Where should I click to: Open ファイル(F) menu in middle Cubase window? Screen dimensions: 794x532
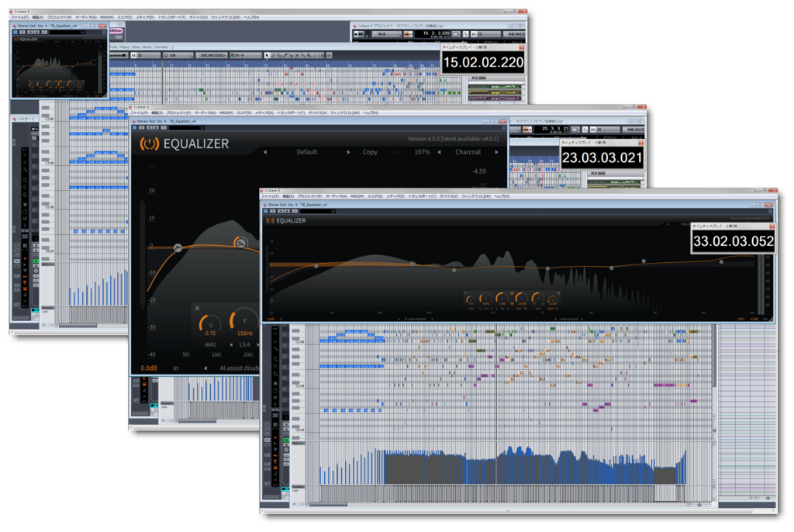click(x=139, y=112)
